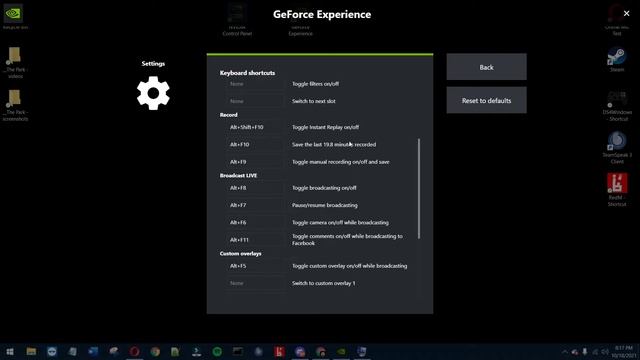
Task: Open 'The Park - videos' desktop folder
Action: click(x=15, y=62)
